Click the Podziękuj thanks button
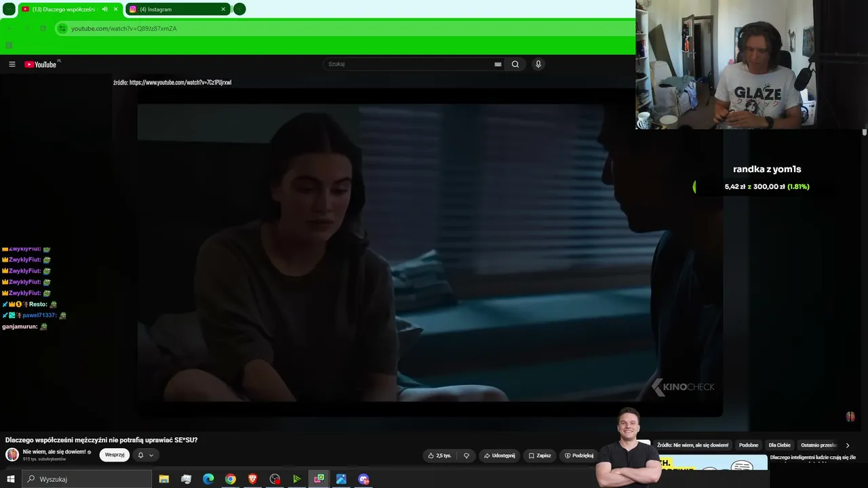The height and width of the screenshot is (488, 868). [x=578, y=455]
